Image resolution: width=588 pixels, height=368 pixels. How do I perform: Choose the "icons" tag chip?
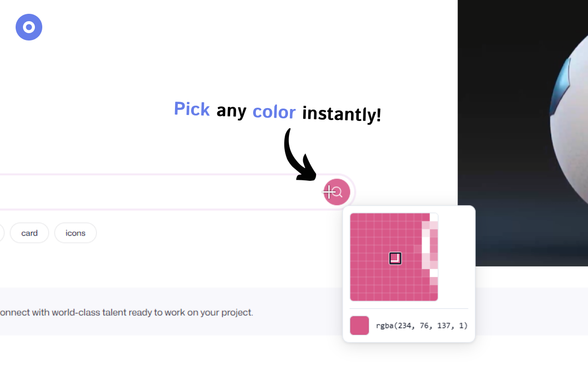point(75,233)
